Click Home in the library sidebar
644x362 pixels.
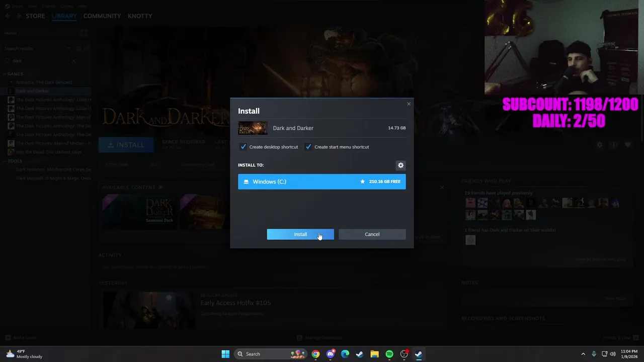[x=11, y=33]
